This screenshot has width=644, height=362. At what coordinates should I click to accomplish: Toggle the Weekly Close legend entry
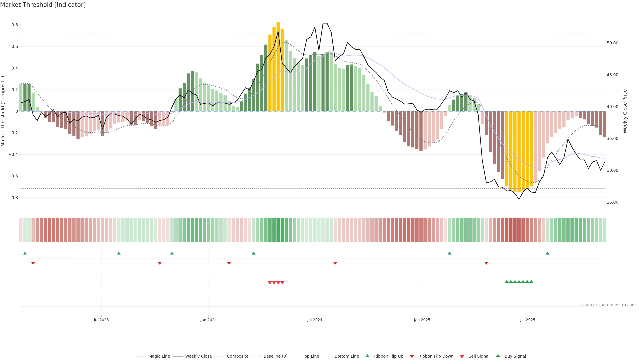(x=198, y=356)
